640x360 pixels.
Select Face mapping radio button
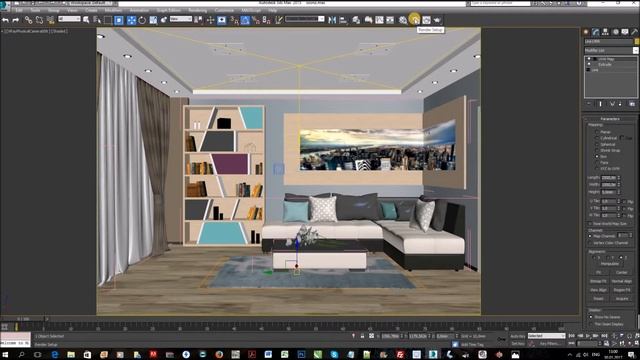[x=597, y=162]
